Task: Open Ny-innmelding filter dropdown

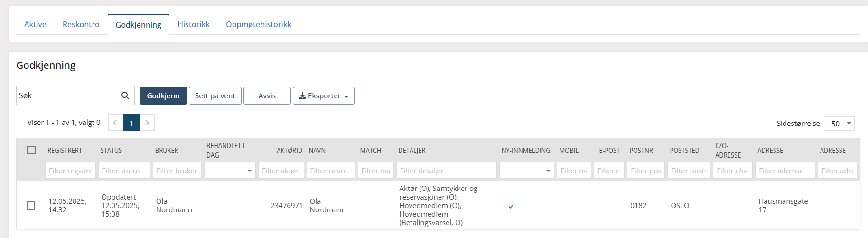Action: coord(527,171)
